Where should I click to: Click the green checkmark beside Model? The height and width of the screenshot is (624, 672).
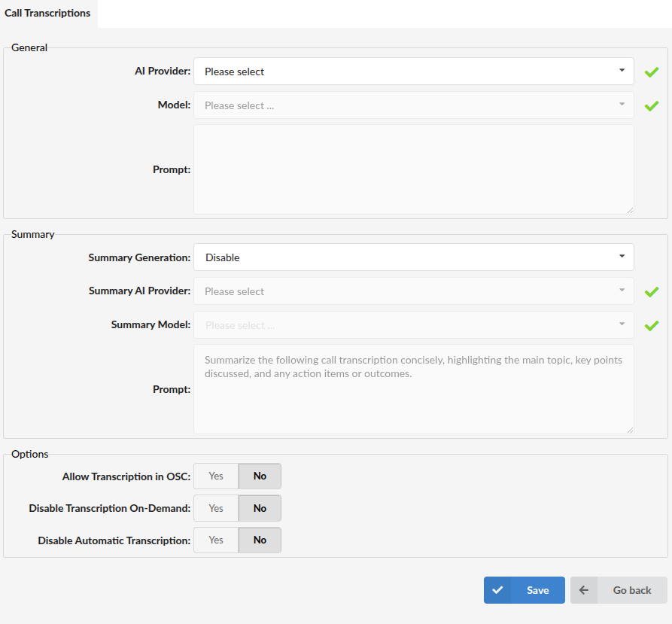652,106
